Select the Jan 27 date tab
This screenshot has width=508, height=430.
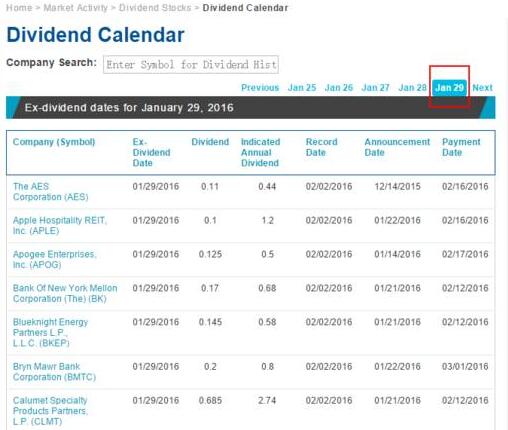(375, 88)
